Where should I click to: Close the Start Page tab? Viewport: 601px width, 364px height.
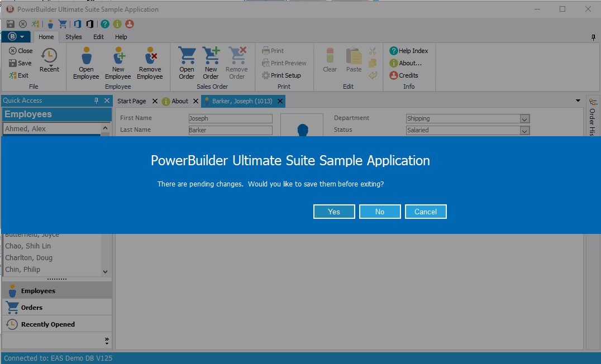click(155, 101)
